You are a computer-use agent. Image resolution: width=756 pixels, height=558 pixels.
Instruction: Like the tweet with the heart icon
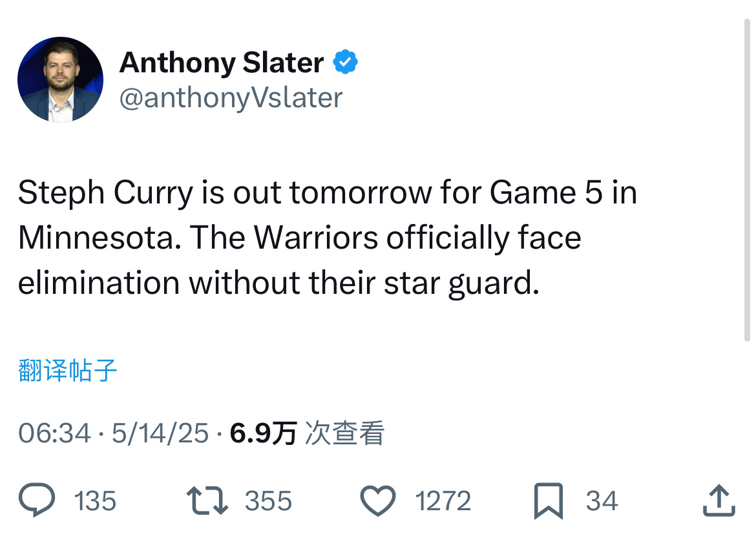click(x=378, y=501)
